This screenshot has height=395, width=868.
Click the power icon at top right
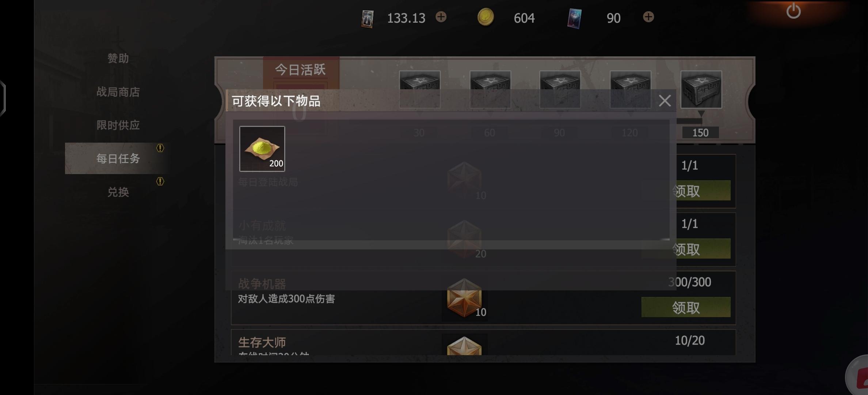[793, 11]
